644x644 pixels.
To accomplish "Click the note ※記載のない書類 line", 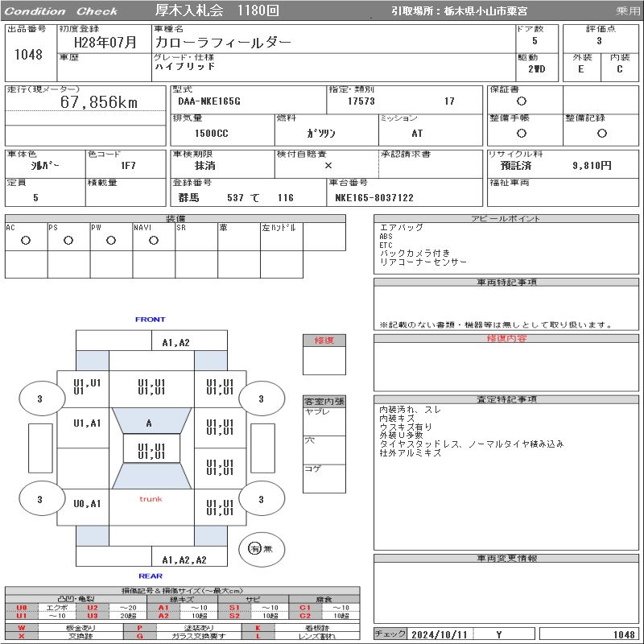I will 496,325.
